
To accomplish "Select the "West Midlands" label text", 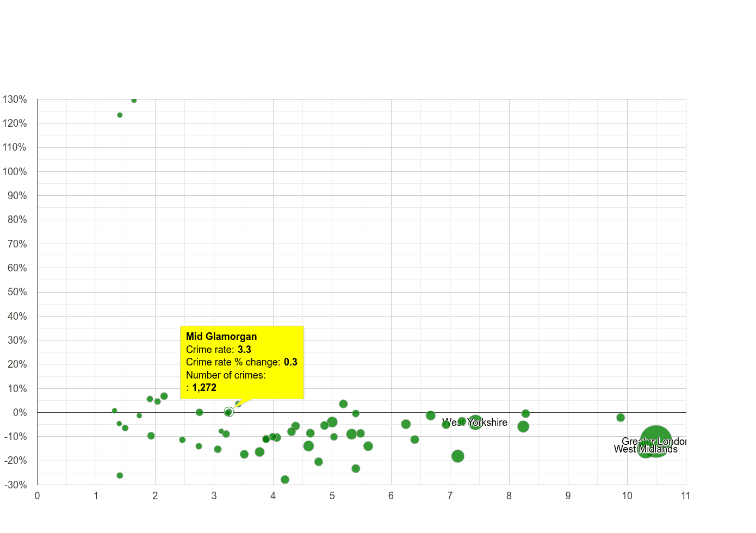I will 646,449.
